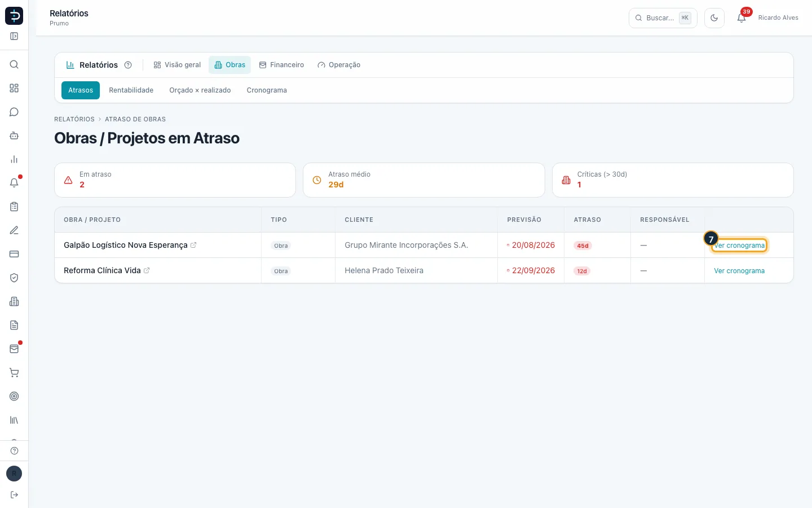
Task: Switch to Visão geral tab
Action: pos(177,65)
